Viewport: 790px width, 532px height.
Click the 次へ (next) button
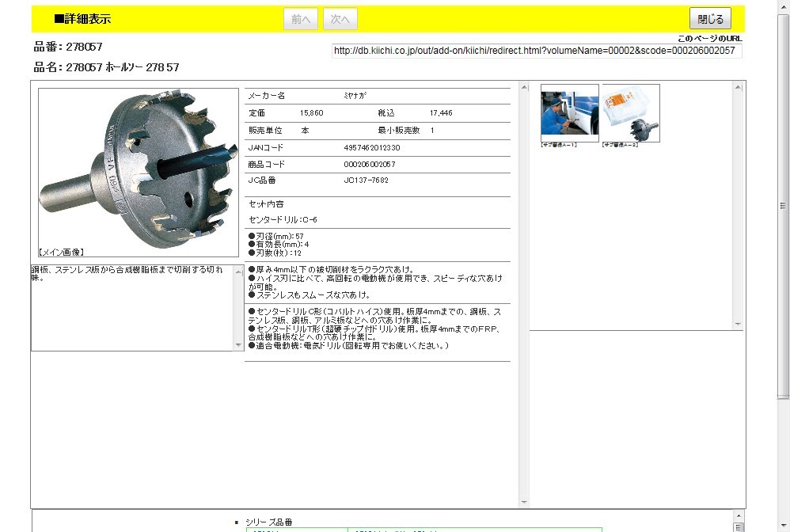click(340, 19)
